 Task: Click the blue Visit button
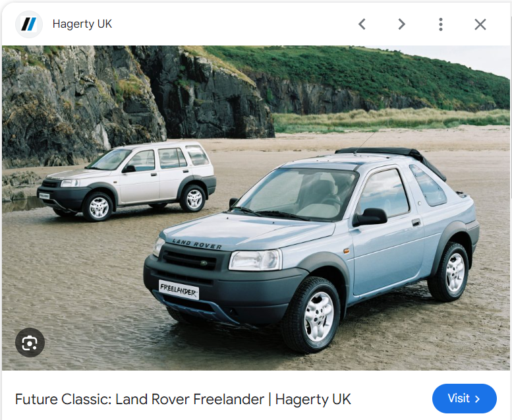[465, 398]
